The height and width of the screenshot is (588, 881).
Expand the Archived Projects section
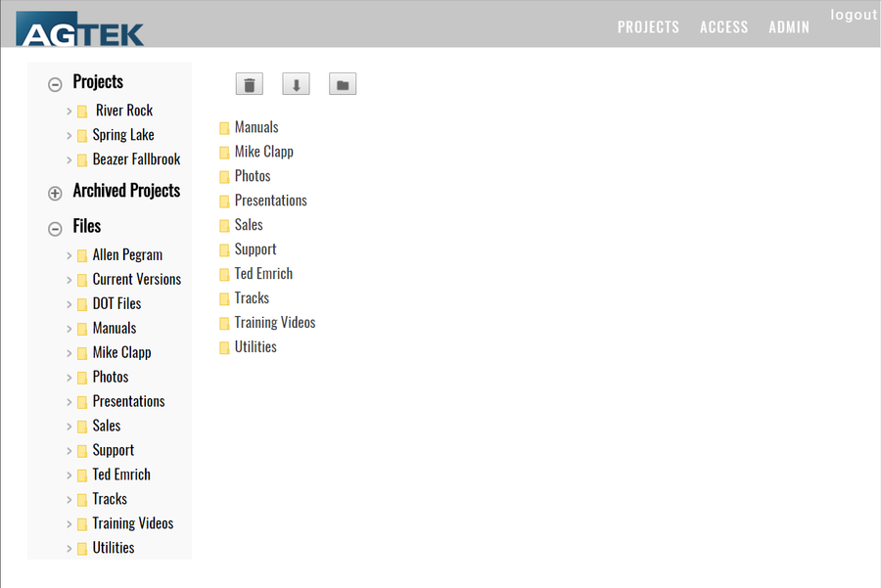point(55,193)
